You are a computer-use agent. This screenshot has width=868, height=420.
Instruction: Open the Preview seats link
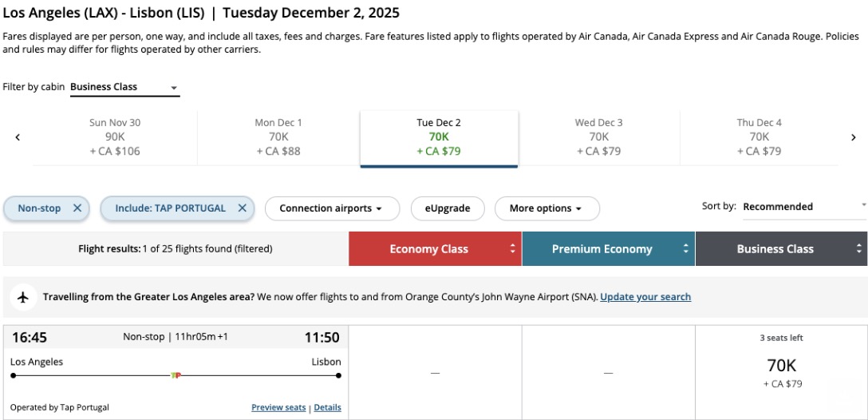coord(278,407)
